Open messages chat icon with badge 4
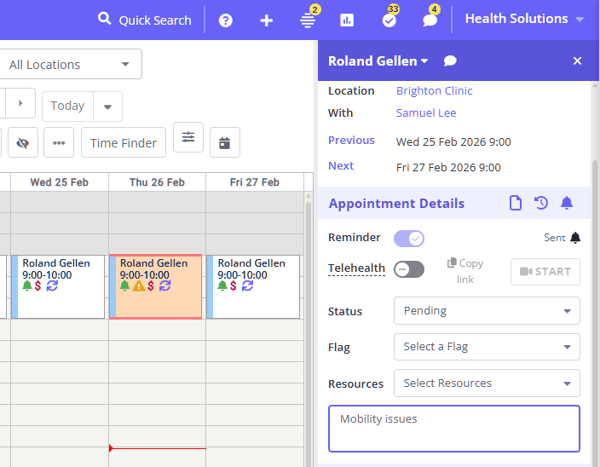The width and height of the screenshot is (600, 467). click(x=430, y=20)
